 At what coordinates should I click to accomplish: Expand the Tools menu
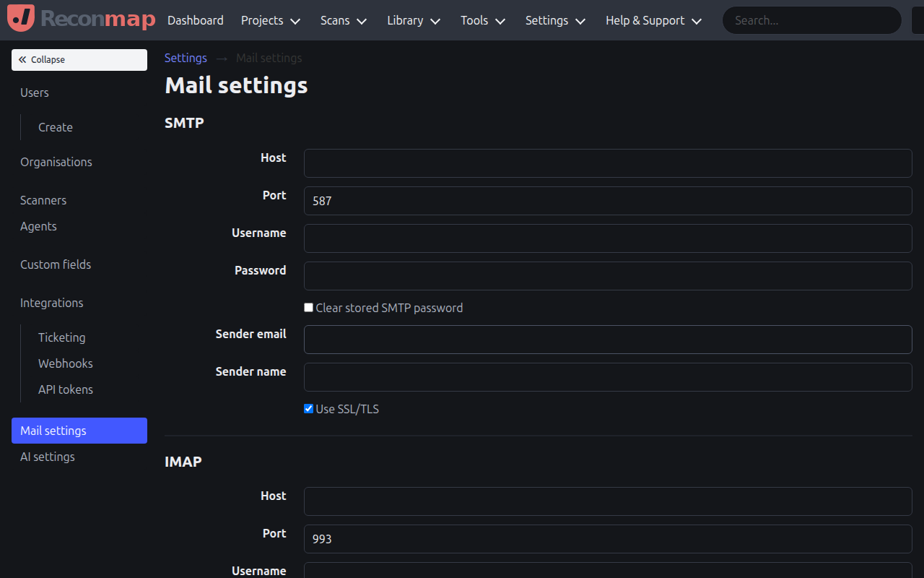pyautogui.click(x=482, y=20)
